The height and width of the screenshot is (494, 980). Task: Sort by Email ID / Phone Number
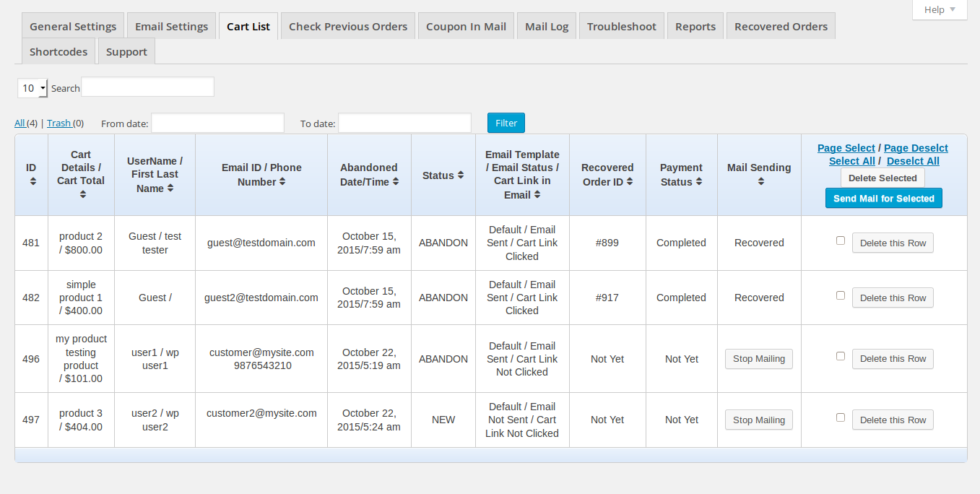(282, 182)
